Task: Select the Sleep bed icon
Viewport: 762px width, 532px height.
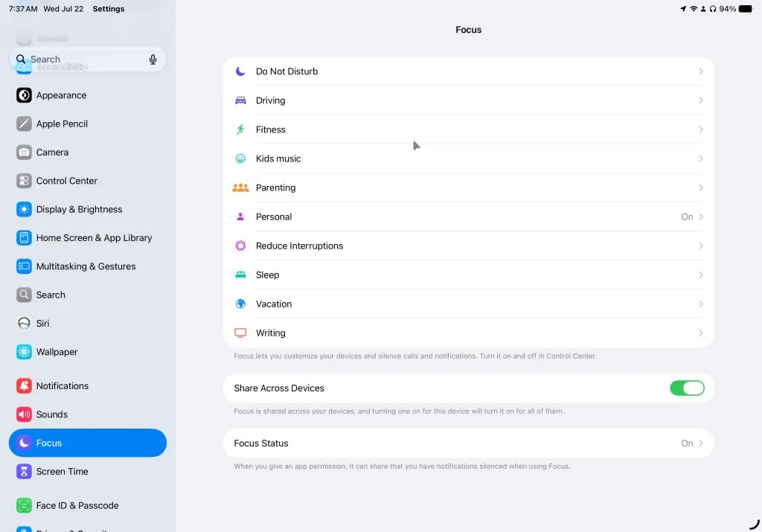Action: pyautogui.click(x=240, y=275)
